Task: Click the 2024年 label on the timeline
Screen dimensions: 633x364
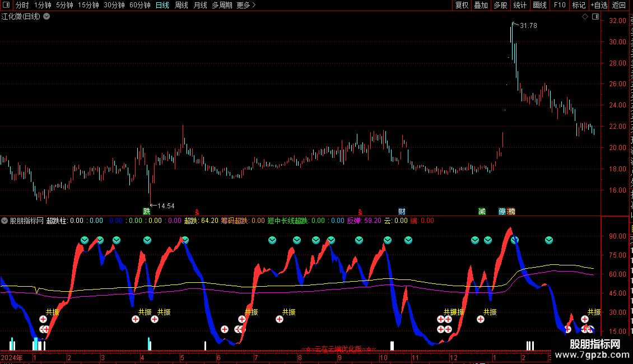Action: tap(12, 357)
